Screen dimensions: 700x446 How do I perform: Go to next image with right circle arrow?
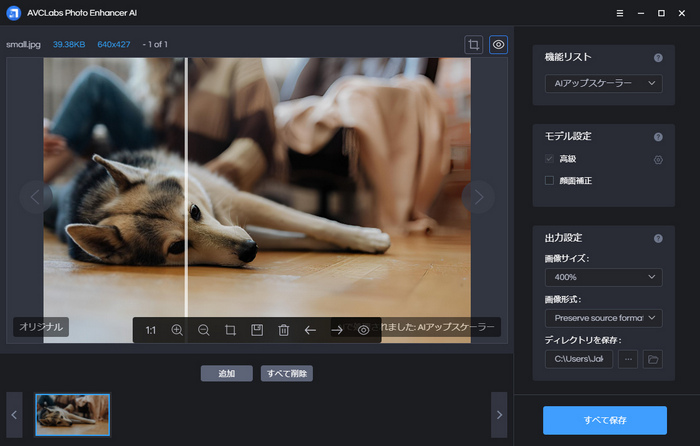[478, 197]
